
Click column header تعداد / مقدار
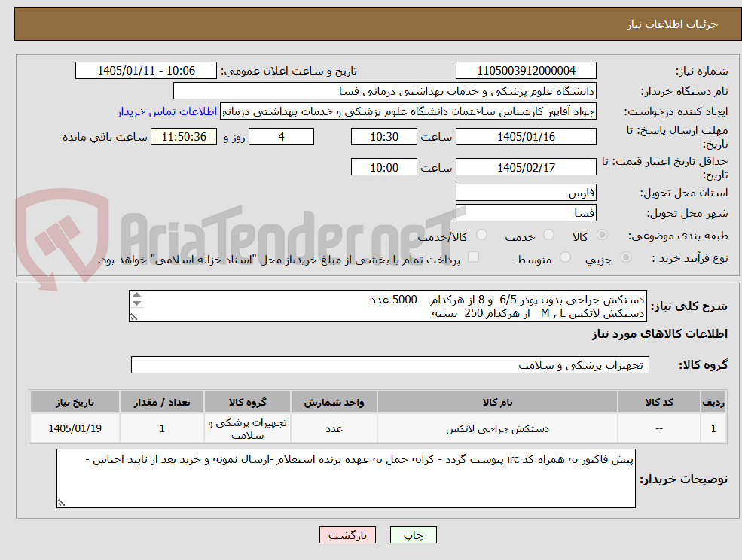[162, 402]
